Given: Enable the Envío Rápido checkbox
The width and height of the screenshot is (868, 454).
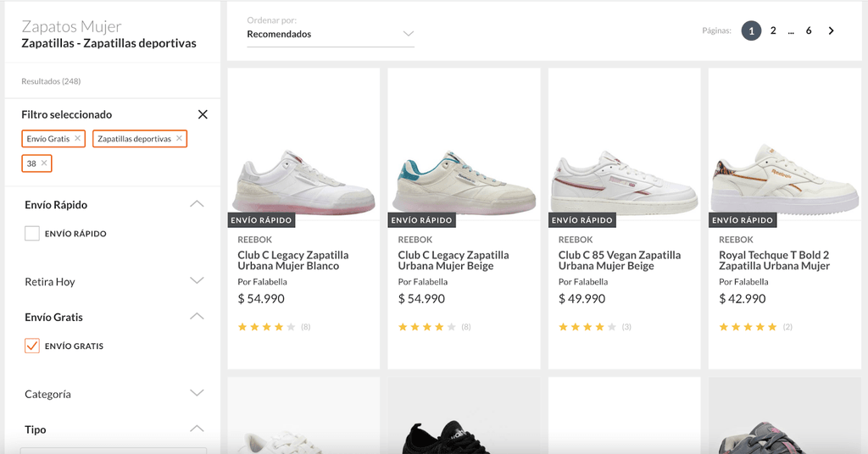Looking at the screenshot, I should (x=32, y=234).
